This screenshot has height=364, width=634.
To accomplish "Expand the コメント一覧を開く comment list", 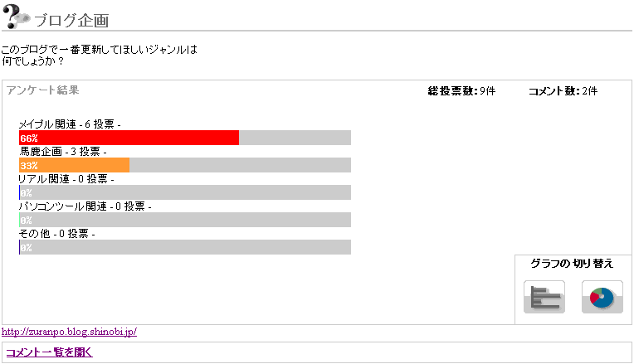I will click(49, 352).
